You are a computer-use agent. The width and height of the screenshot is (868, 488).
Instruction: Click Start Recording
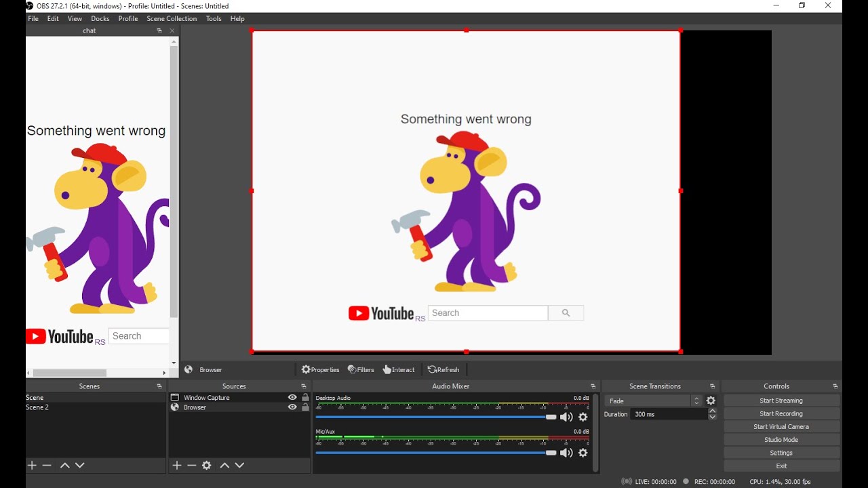(781, 414)
